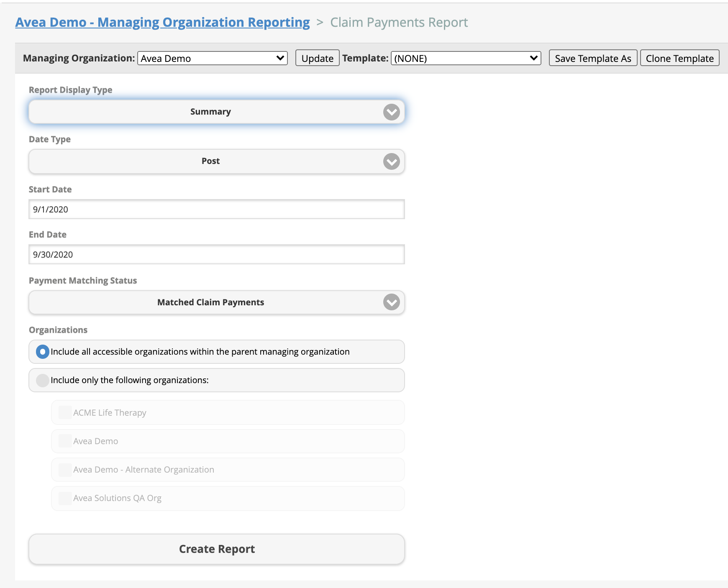The height and width of the screenshot is (588, 728).
Task: Click the Save Template As button
Action: (592, 58)
